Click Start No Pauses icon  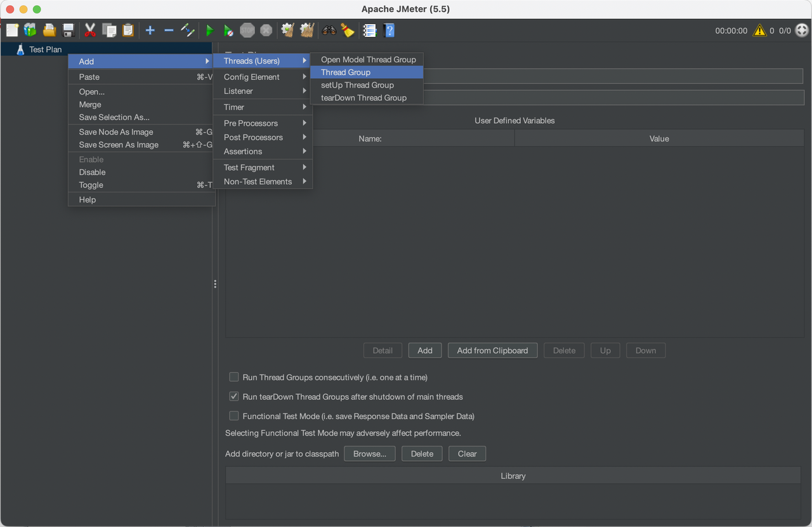click(228, 30)
